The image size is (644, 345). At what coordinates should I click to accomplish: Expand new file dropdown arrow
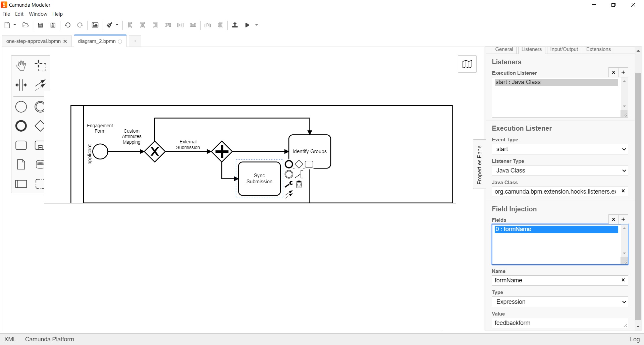click(x=15, y=25)
